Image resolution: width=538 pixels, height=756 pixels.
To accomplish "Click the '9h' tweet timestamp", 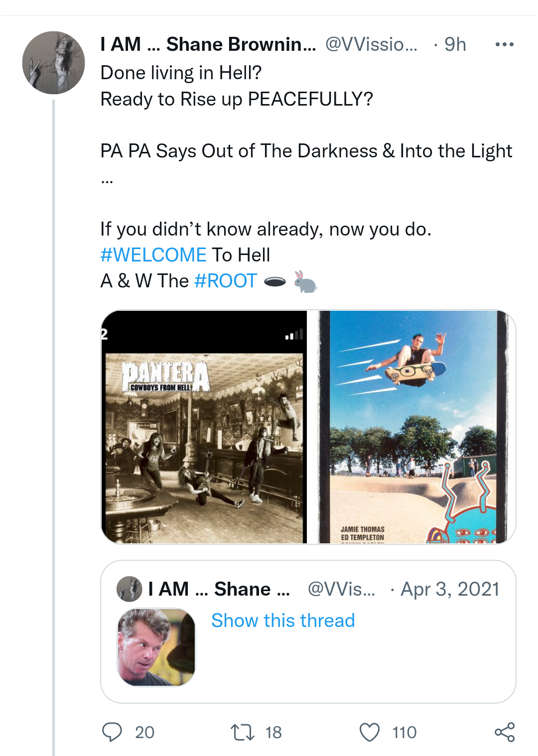I will tap(455, 44).
